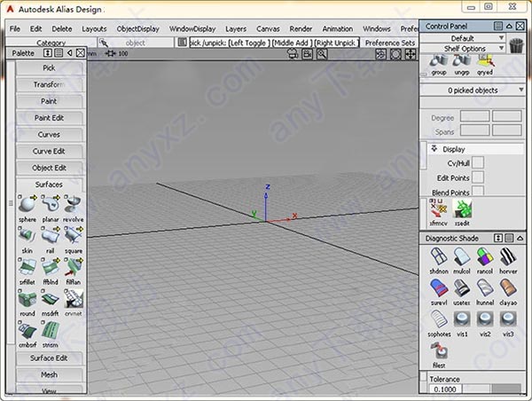Apply vis2 shade mode
Image resolution: width=532 pixels, height=401 pixels.
click(485, 319)
